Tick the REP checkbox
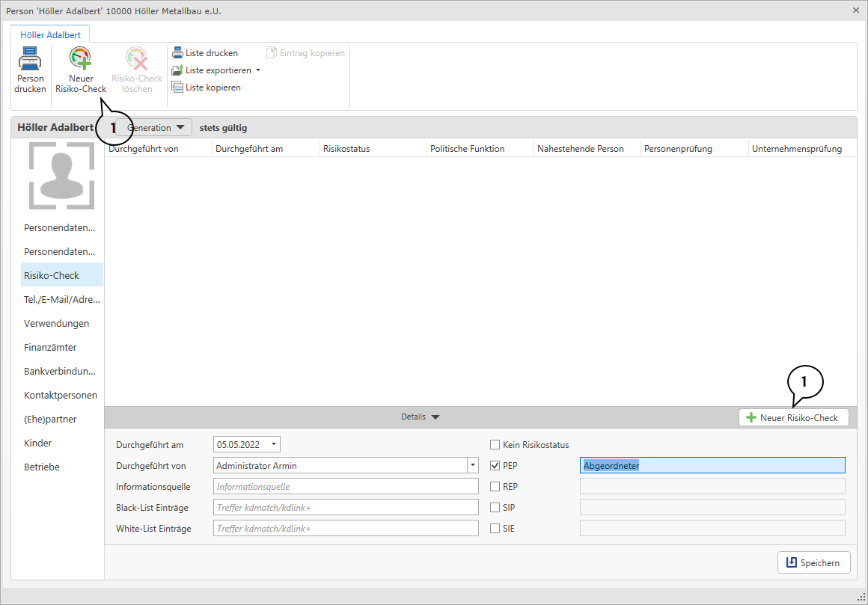The image size is (868, 605). pyautogui.click(x=495, y=487)
